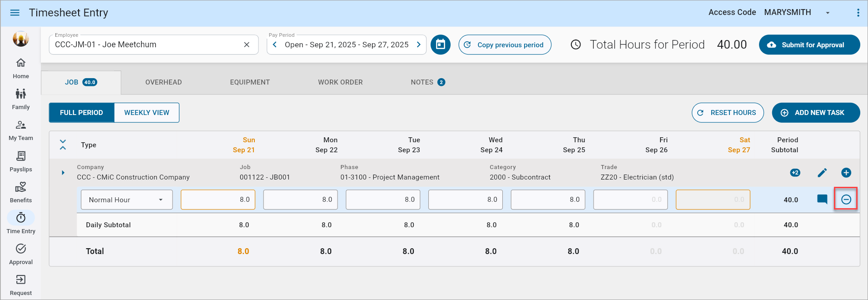Switch to the Overhead tab
Image resolution: width=868 pixels, height=300 pixels.
pos(164,82)
